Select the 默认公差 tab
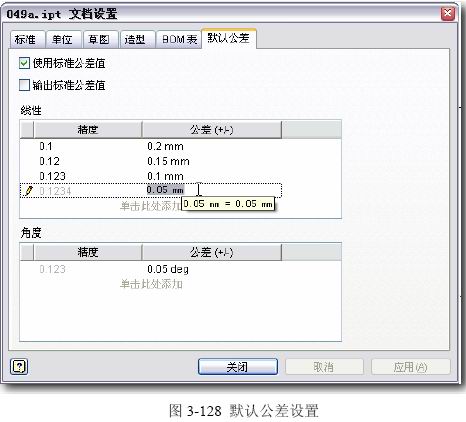Screen dimensions: 466x422 [229, 38]
